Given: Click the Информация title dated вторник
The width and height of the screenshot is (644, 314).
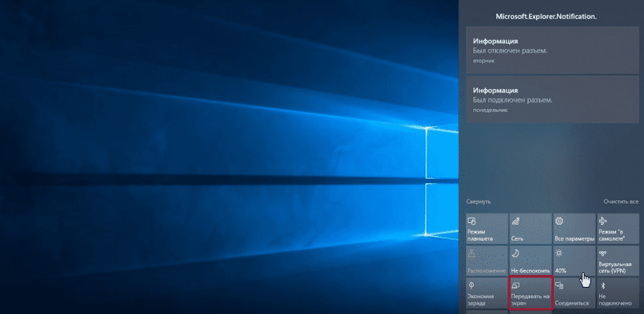Looking at the screenshot, I should click(x=495, y=40).
